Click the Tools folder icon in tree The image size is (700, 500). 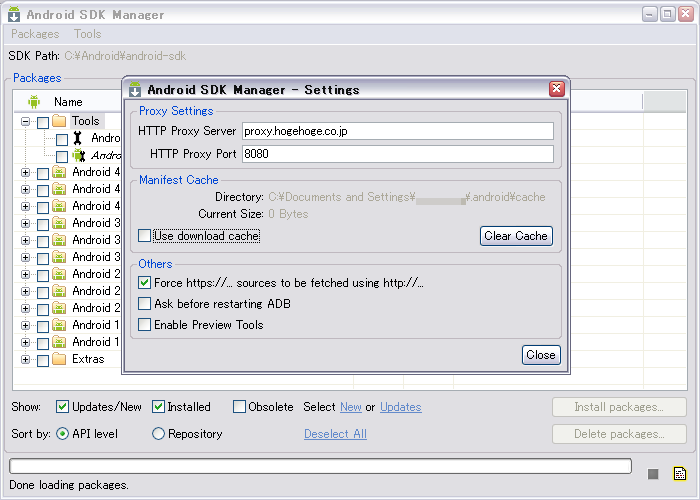59,121
